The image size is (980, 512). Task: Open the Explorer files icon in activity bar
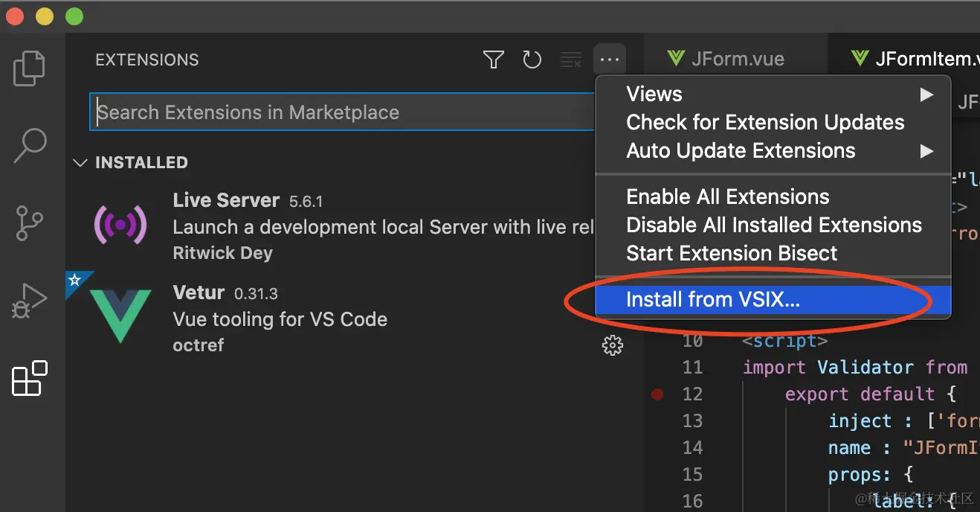pyautogui.click(x=30, y=68)
